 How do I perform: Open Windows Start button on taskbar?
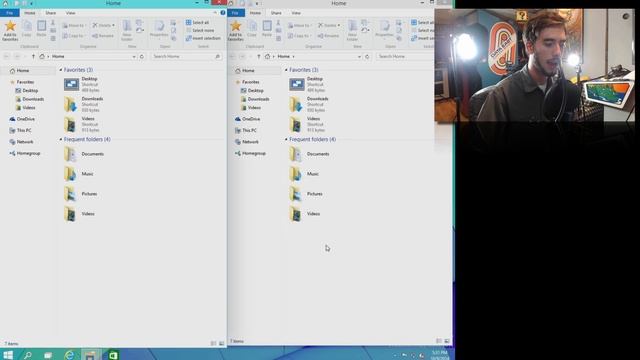tap(8, 355)
